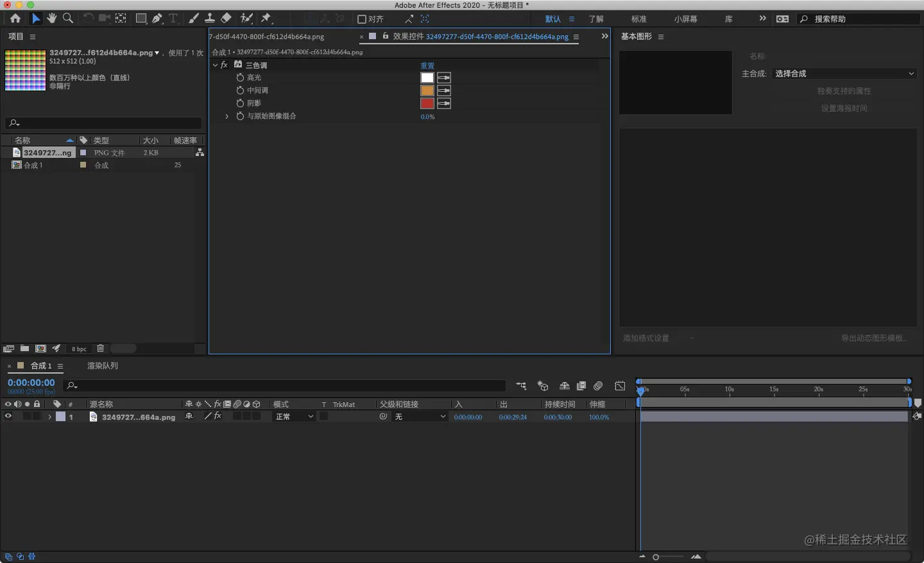The width and height of the screenshot is (924, 563).
Task: Toggle the 与原始图像混合 stopwatch
Action: pyautogui.click(x=240, y=116)
